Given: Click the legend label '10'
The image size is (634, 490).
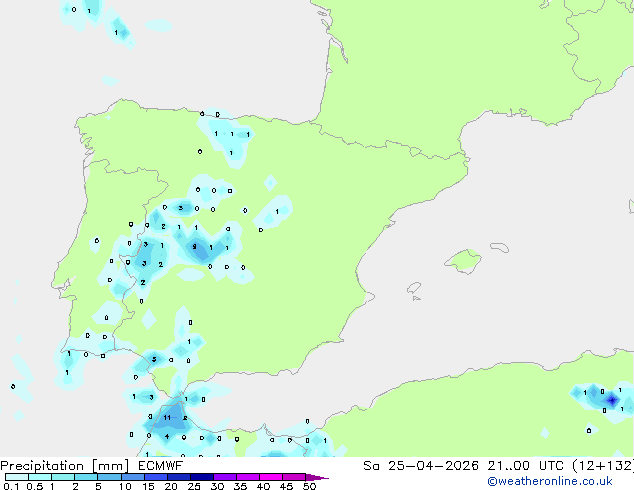Looking at the screenshot, I should [x=125, y=486].
